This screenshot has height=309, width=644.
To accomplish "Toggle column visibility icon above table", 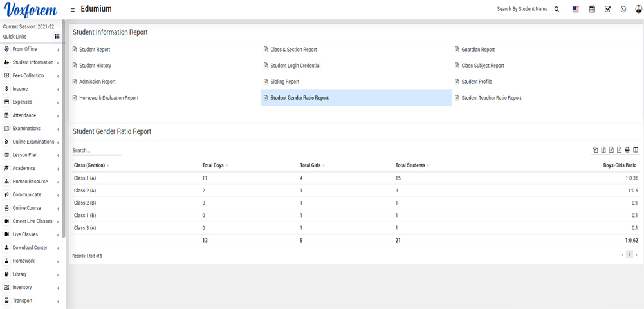I will [x=636, y=150].
